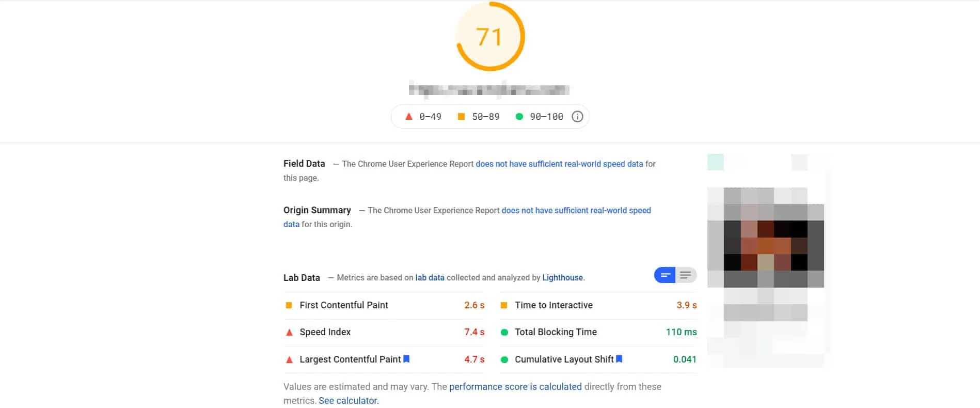
Task: Click the orange square icon before First Contentful Paint
Action: click(x=289, y=305)
